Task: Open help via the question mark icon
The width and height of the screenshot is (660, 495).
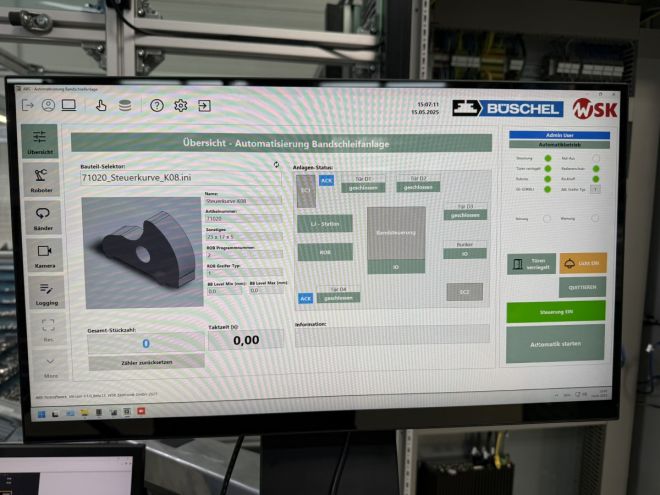Action: pyautogui.click(x=157, y=105)
